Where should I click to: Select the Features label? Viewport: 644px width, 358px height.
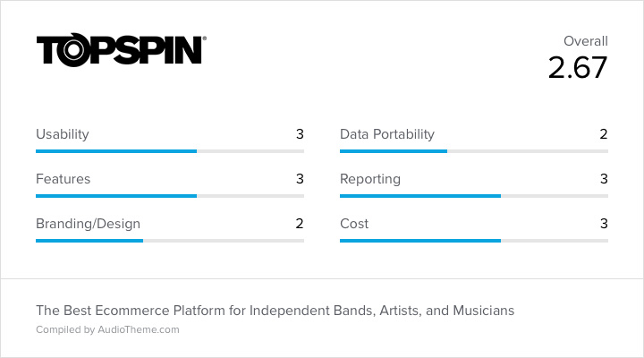[64, 179]
